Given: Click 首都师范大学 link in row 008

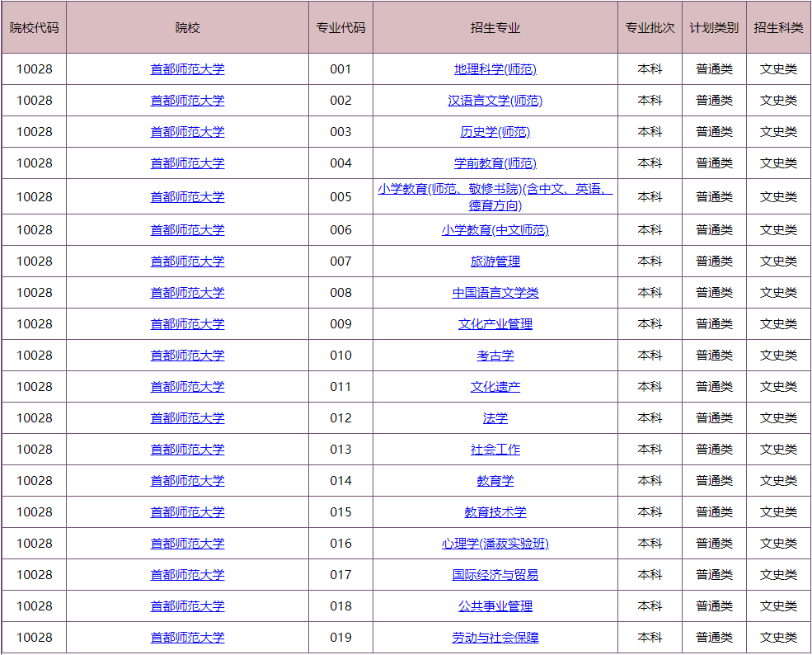Looking at the screenshot, I should coord(187,293).
